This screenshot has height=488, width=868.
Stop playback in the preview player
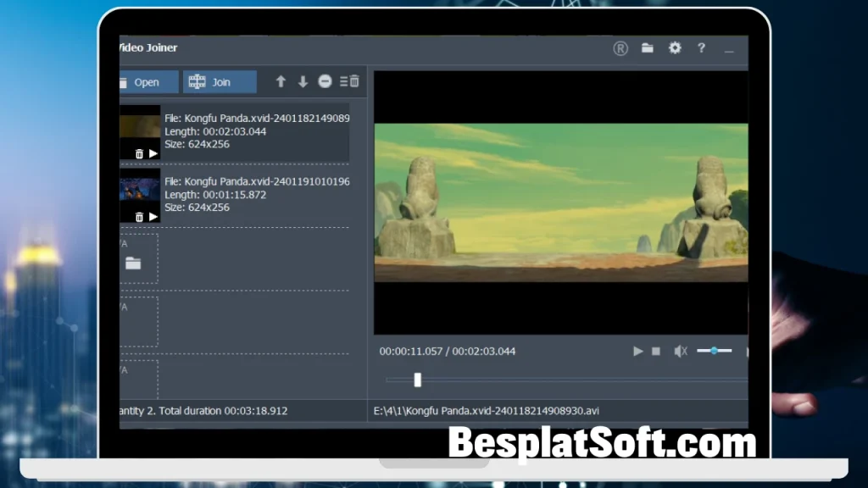pyautogui.click(x=656, y=351)
